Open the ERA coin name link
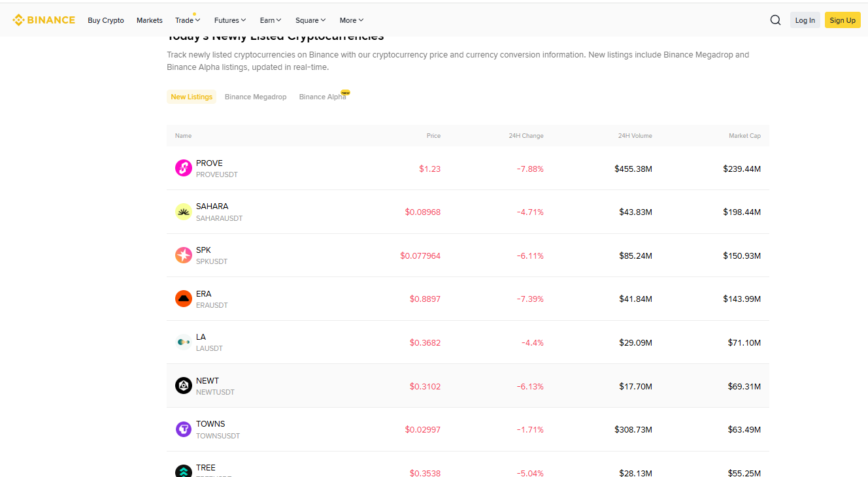Screen dimensions: 868x477 [x=204, y=294]
